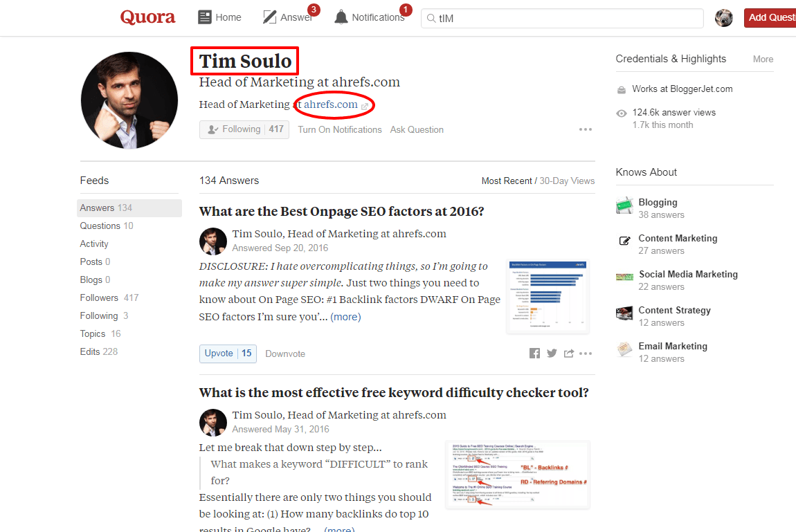Click the Content Strategy topic icon

click(x=624, y=313)
